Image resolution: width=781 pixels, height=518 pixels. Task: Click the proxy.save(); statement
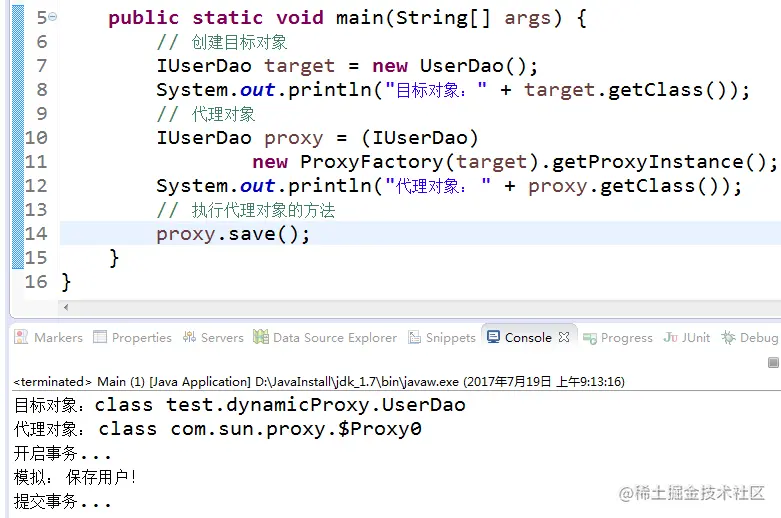233,234
